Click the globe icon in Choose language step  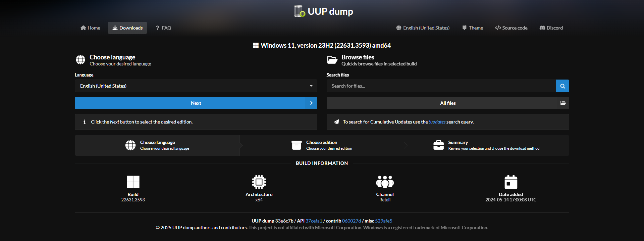(x=130, y=145)
